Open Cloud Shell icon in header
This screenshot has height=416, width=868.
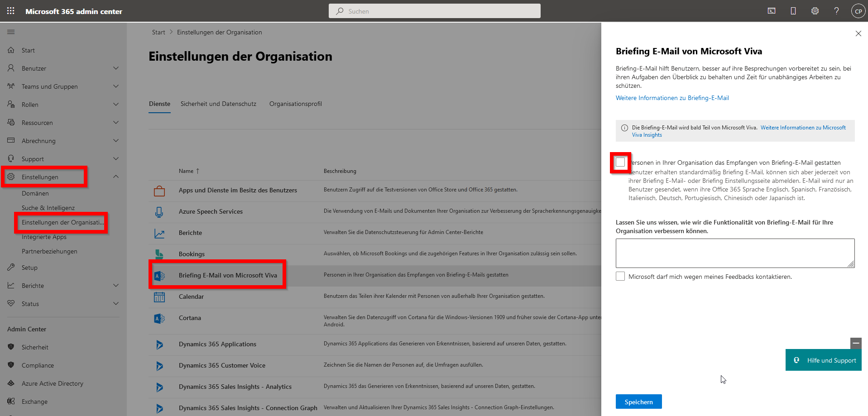[x=772, y=11]
